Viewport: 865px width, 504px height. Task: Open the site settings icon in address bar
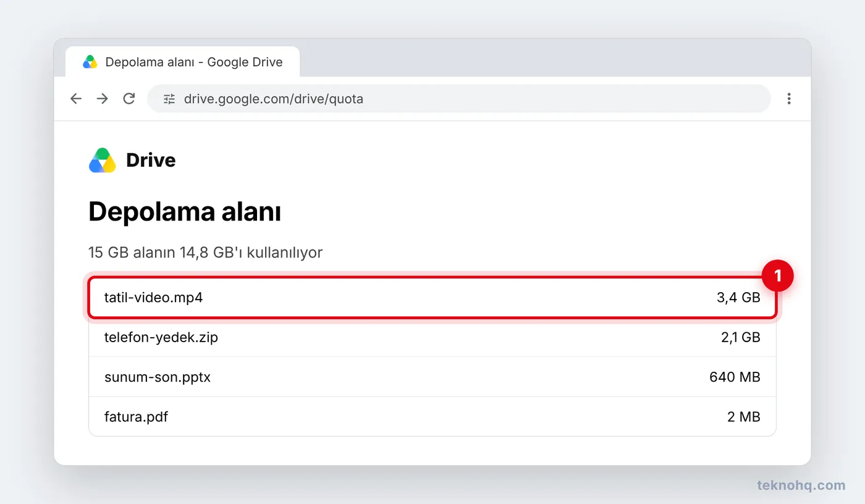point(169,99)
